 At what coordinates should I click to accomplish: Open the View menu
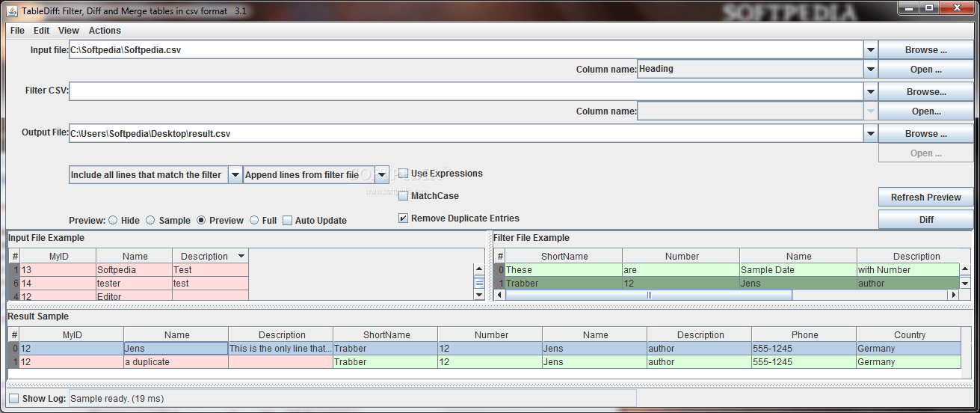coord(69,31)
